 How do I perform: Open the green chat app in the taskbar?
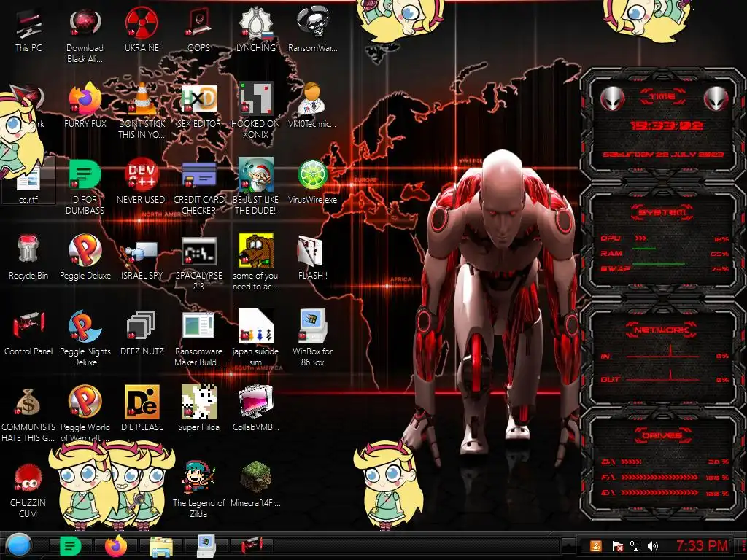70,545
